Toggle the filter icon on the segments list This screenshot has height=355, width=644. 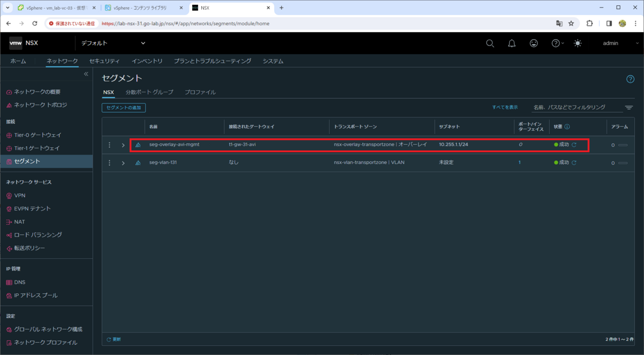pos(628,107)
